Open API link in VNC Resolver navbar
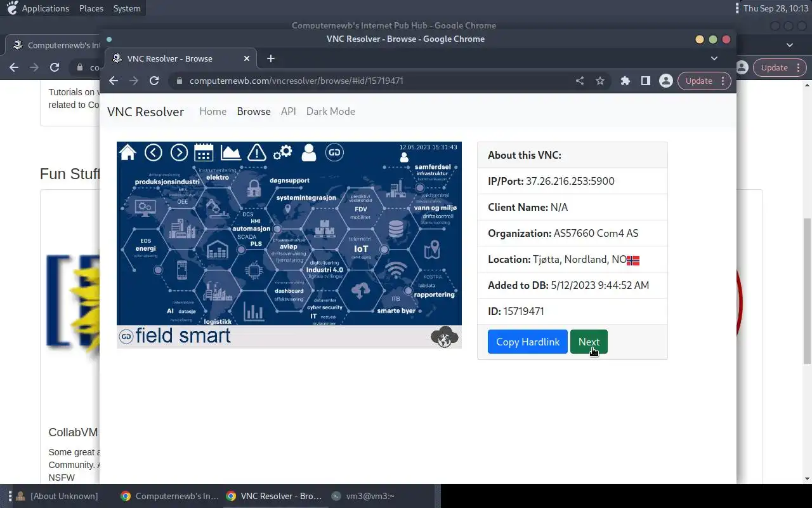 (289, 111)
